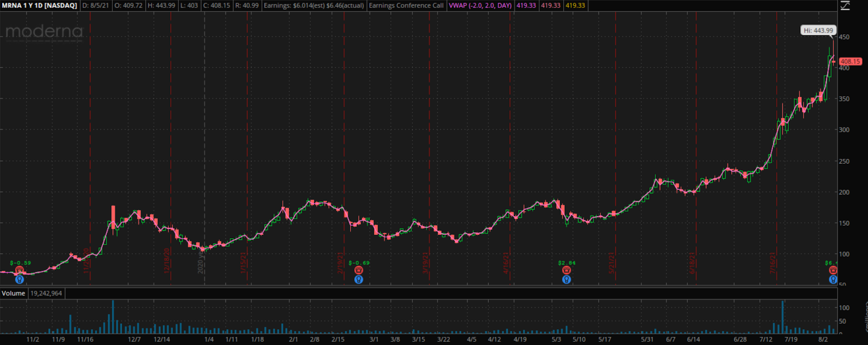Click the Earnings $6.014(est) $6.46(actual) header field

314,5
